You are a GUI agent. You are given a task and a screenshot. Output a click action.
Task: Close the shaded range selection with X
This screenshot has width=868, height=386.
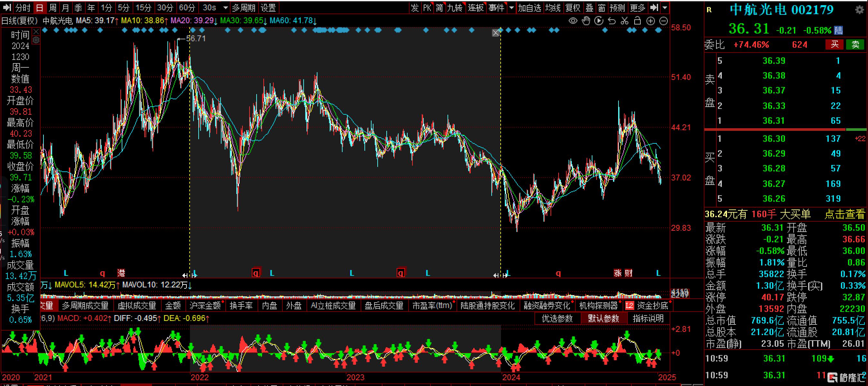click(x=496, y=33)
